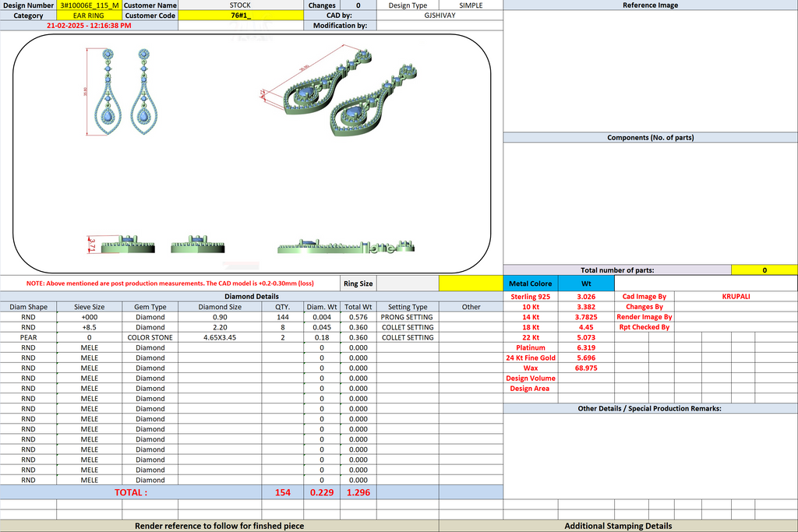Select the KRUPALI name cell

click(736, 297)
